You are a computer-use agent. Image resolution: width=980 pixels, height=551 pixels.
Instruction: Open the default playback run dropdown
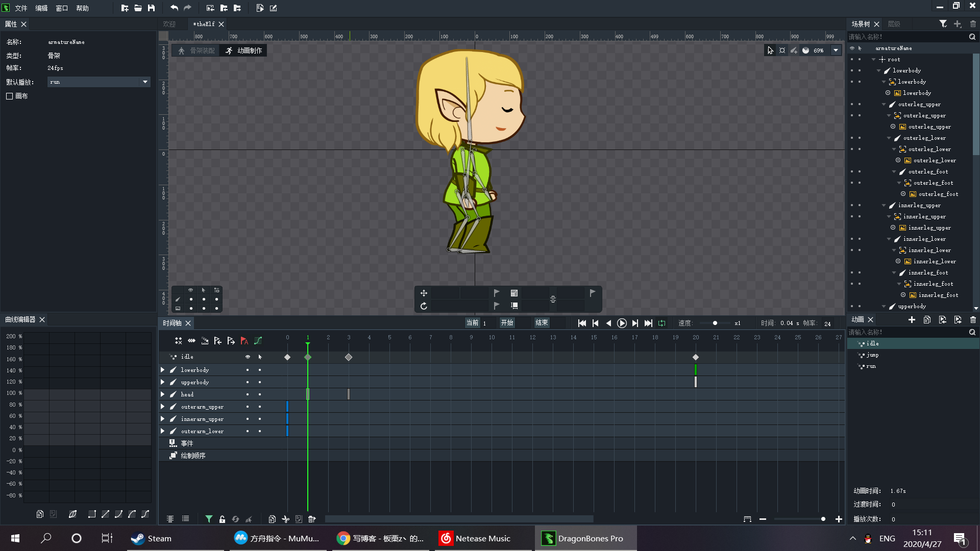coord(145,82)
